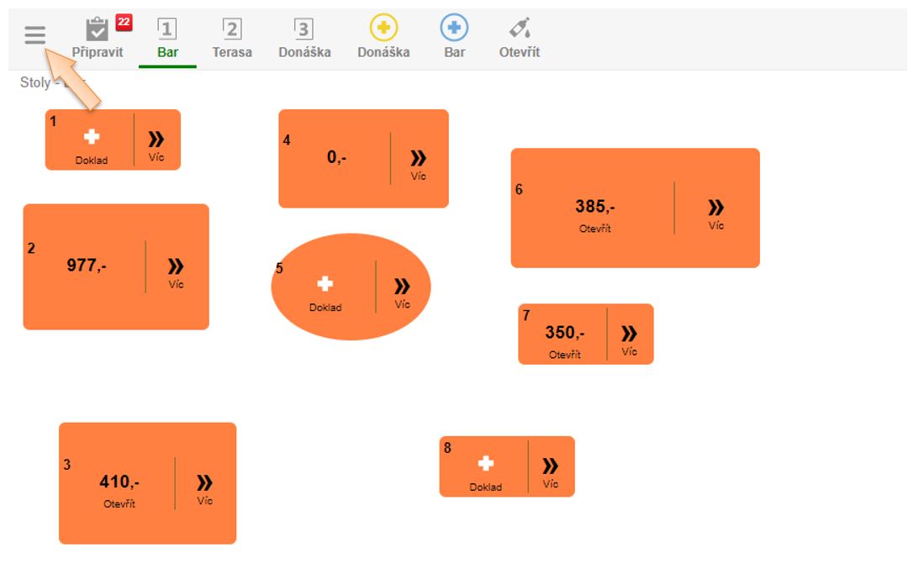Screen dimensions: 924x579
Task: Open the hamburger main menu
Action: tap(34, 35)
